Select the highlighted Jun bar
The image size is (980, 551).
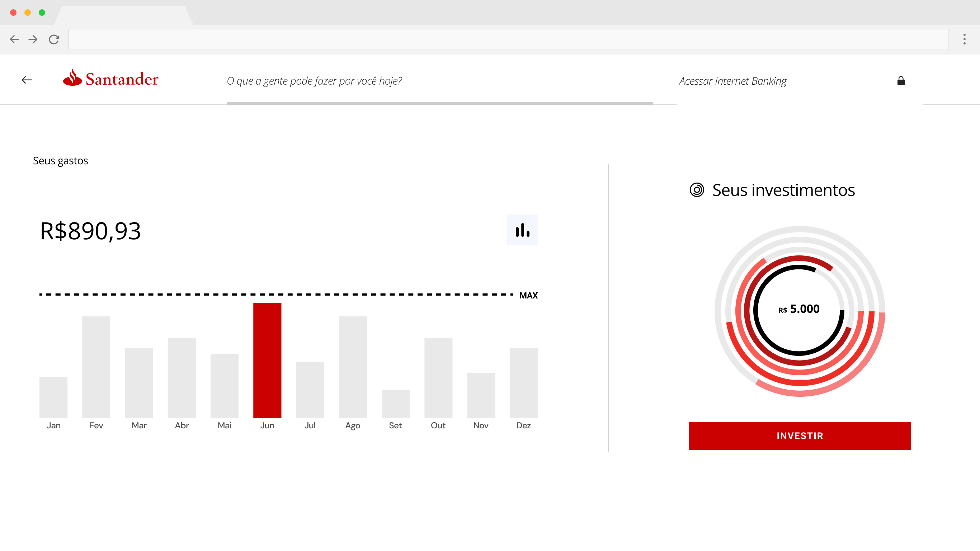pos(267,361)
